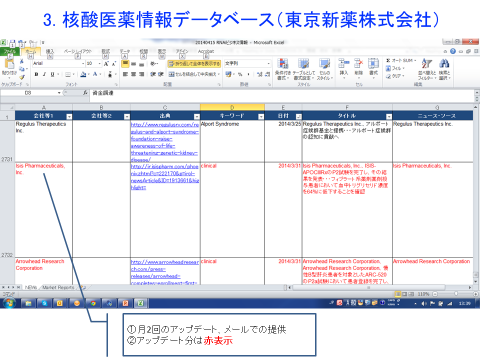Click the Name Box showing D8
Screen dimensions: 480x360
[31, 93]
